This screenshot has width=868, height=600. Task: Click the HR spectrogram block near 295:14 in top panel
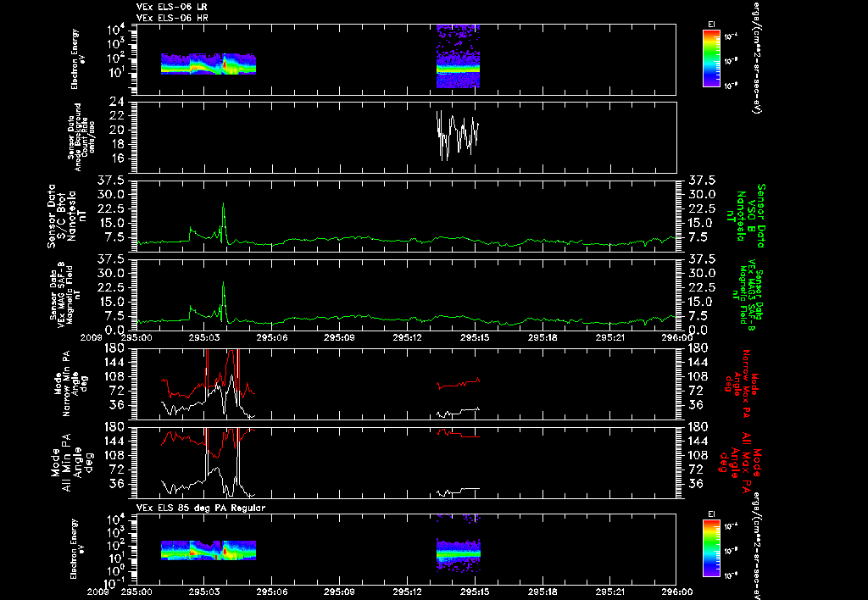click(x=458, y=56)
